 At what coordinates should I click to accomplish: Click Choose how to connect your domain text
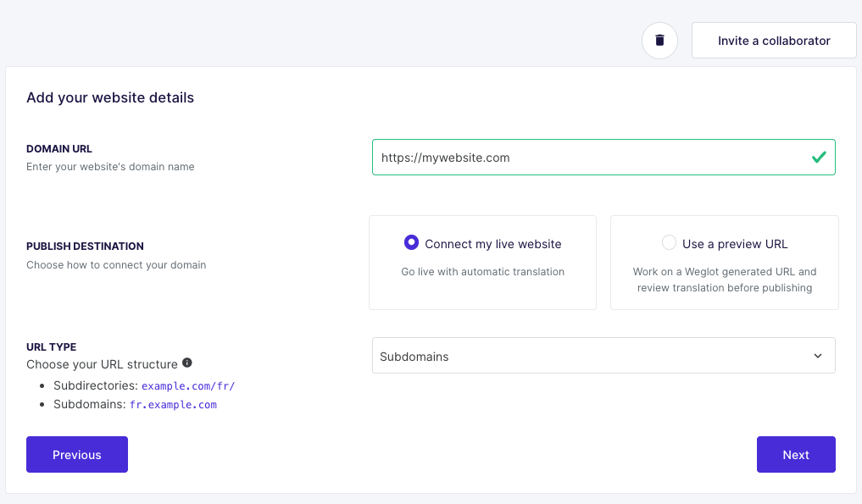(116, 265)
